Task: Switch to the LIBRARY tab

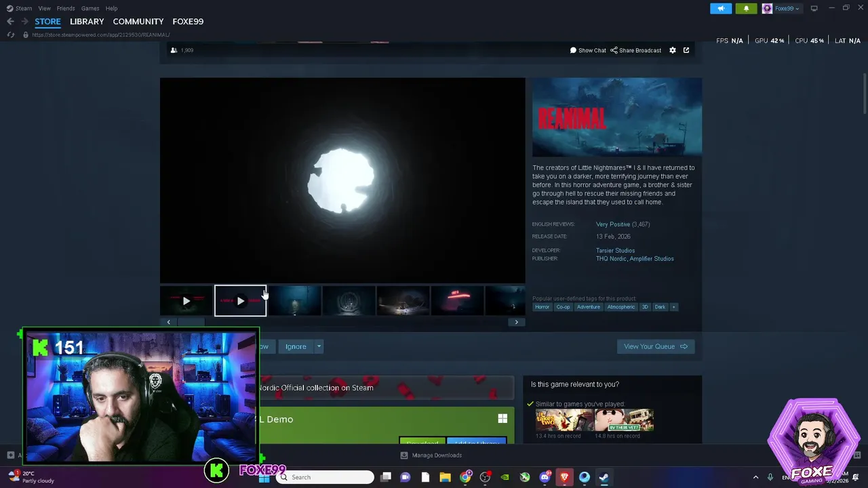Action: [x=87, y=22]
